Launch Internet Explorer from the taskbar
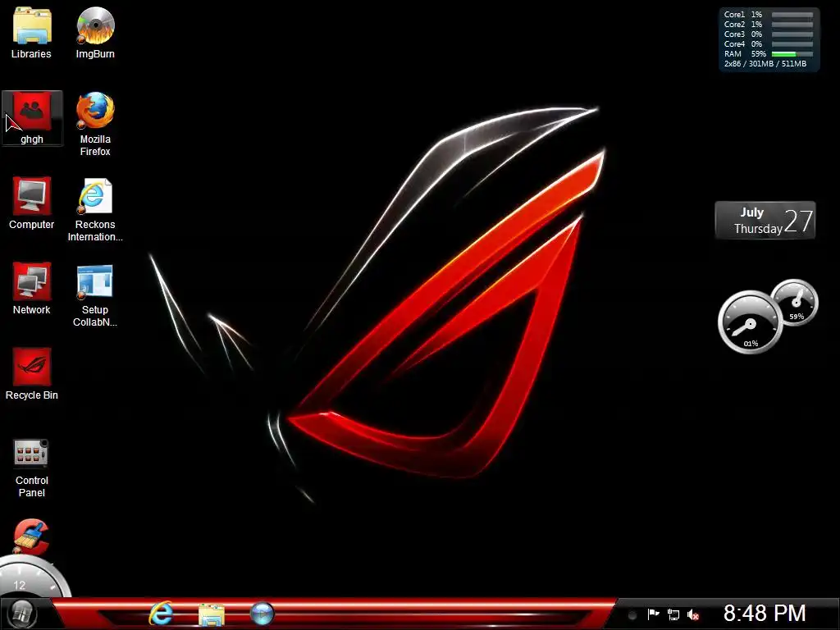This screenshot has height=630, width=840. (x=161, y=614)
